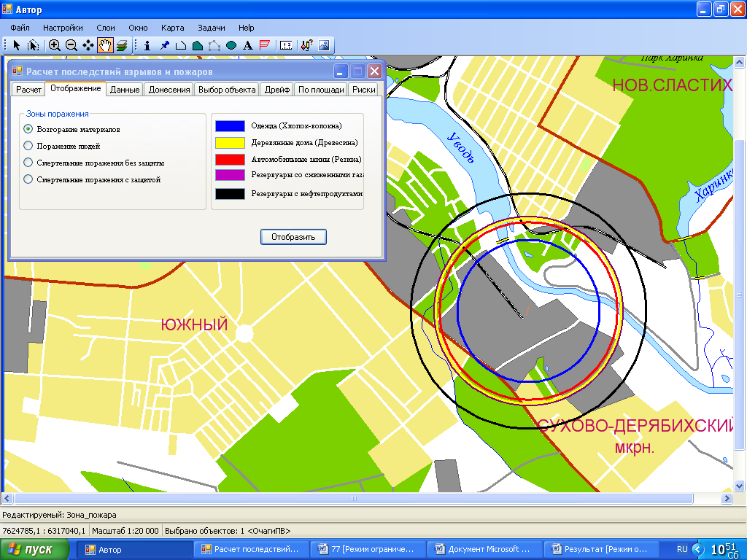Image resolution: width=747 pixels, height=560 pixels.
Task: Click the tray expand arrow icon
Action: click(698, 550)
